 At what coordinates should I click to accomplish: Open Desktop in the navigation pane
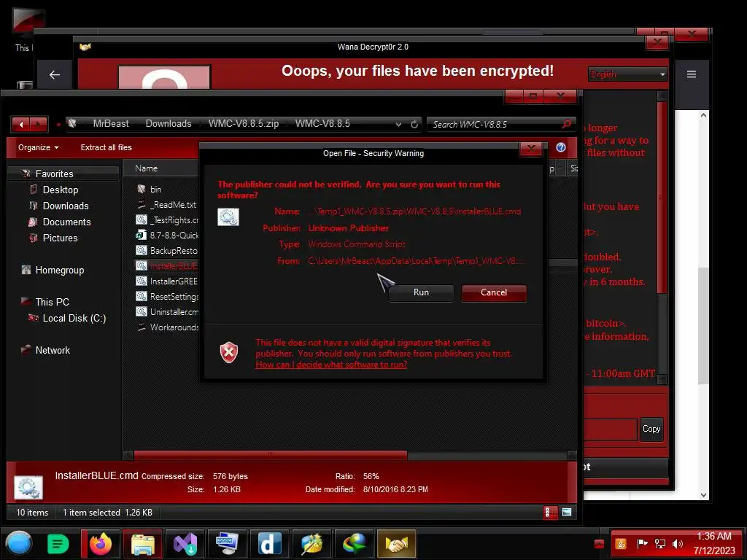click(x=60, y=190)
